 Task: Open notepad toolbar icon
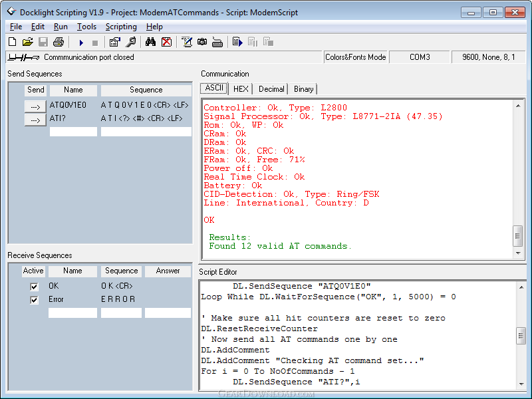(187, 42)
